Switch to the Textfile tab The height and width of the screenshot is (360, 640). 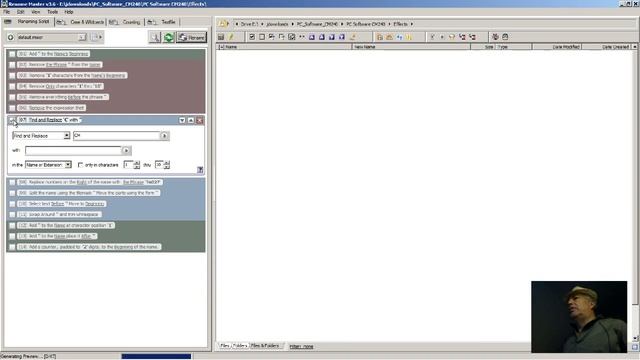[x=162, y=22]
